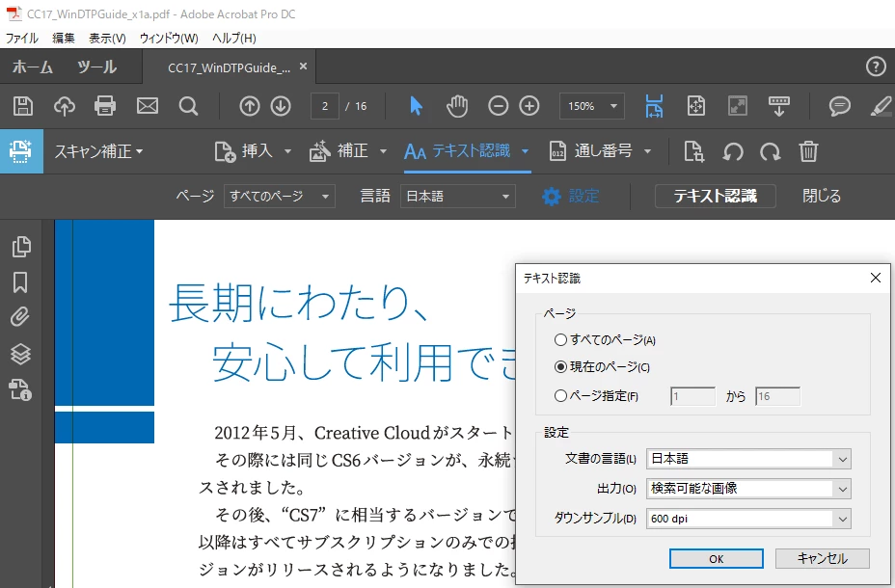Open 出力 検索可能な画像 dropdown
Screen dimensions: 895x588
tap(748, 489)
